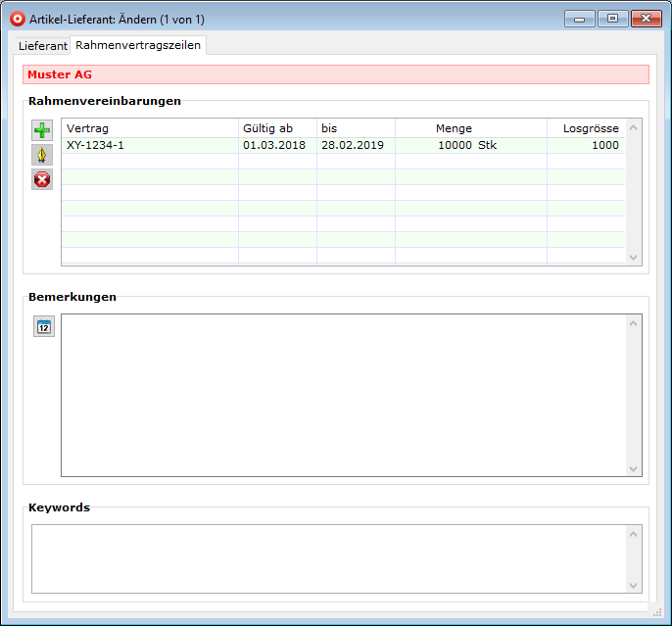Viewport: 672px width, 626px height.
Task: Select the XY-1234-1 contract row
Action: [149, 145]
